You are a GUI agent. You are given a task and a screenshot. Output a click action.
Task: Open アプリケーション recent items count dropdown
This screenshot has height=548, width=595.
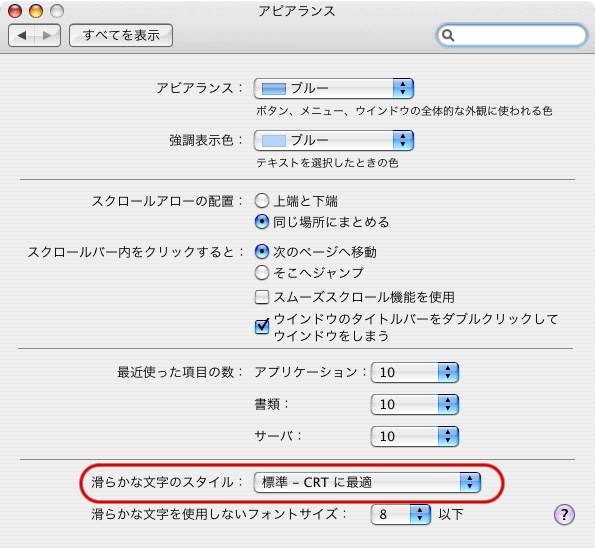coord(415,372)
